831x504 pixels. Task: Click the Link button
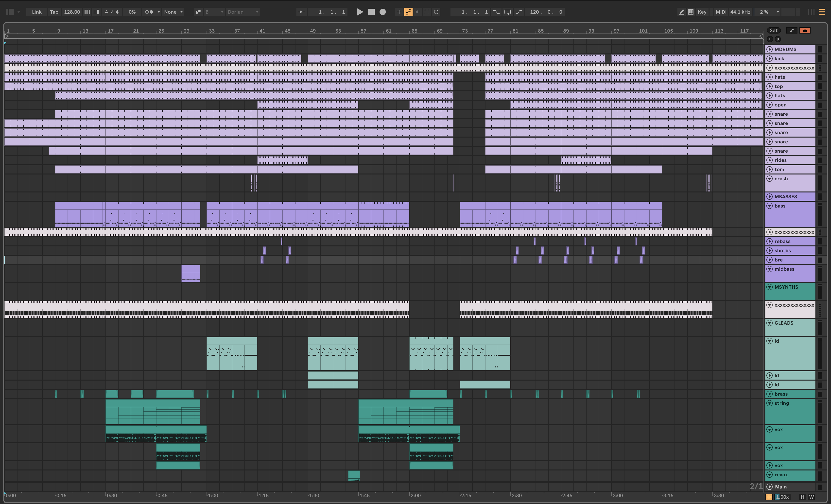pyautogui.click(x=36, y=12)
